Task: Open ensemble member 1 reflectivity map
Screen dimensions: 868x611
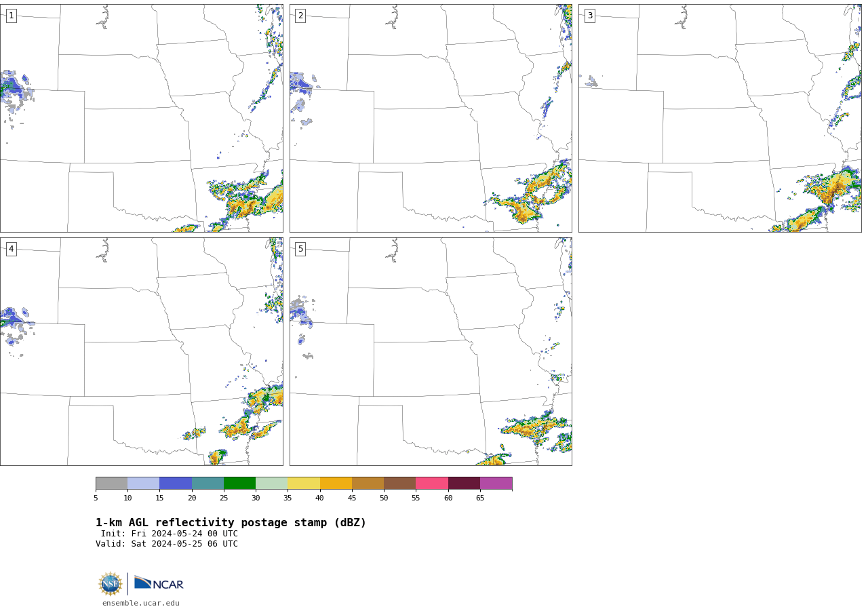Action: 141,118
